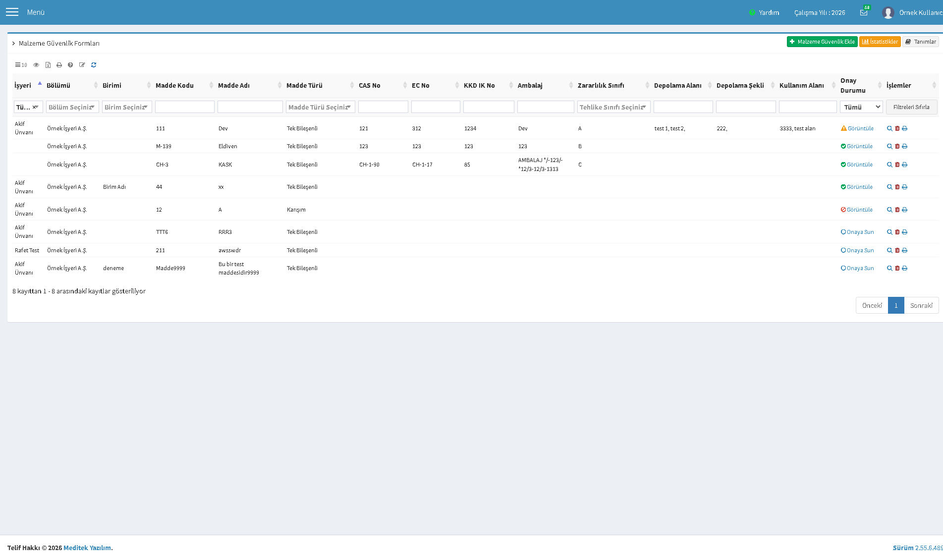Click the print icon in table toolbar
The image size is (943, 560).
pyautogui.click(x=59, y=65)
